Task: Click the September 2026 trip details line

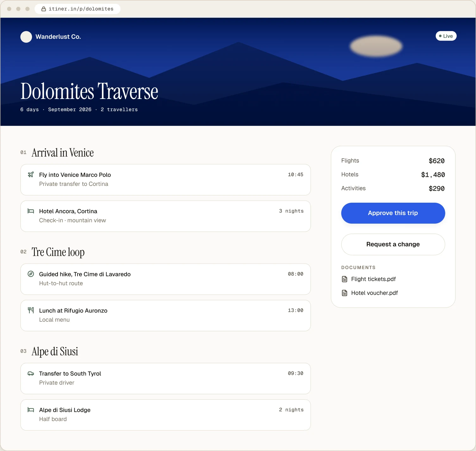Action: click(x=79, y=109)
